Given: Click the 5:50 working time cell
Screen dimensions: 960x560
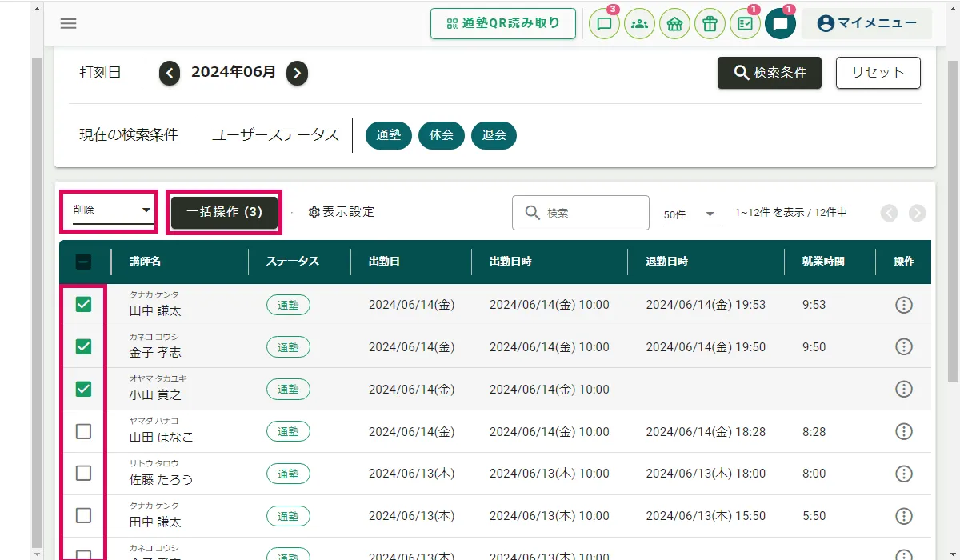Looking at the screenshot, I should pos(814,515).
